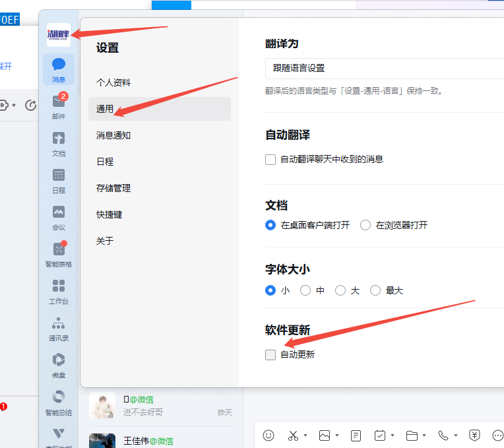The image size is (504, 448).
Task: Select 在浏览器打开 radio option
Action: click(x=365, y=225)
